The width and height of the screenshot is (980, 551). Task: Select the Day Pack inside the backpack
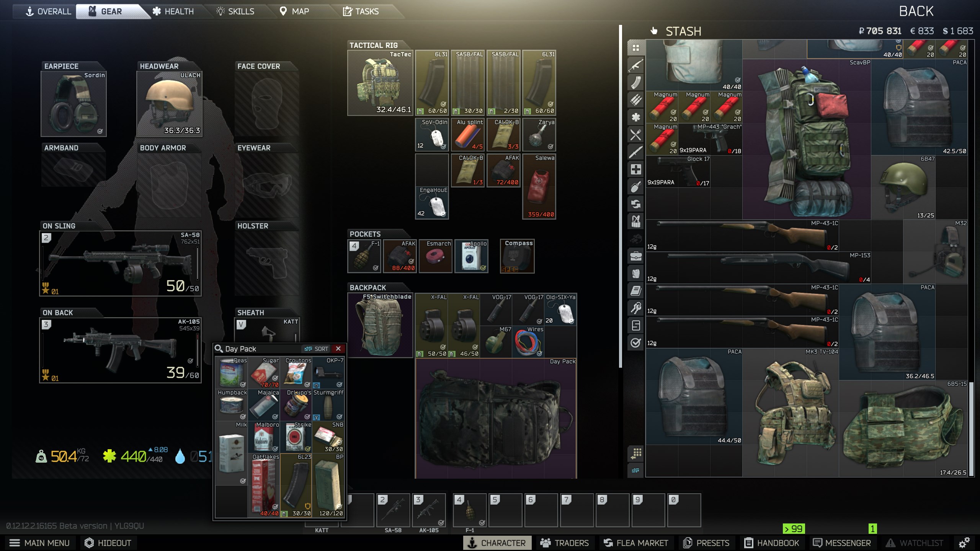496,418
